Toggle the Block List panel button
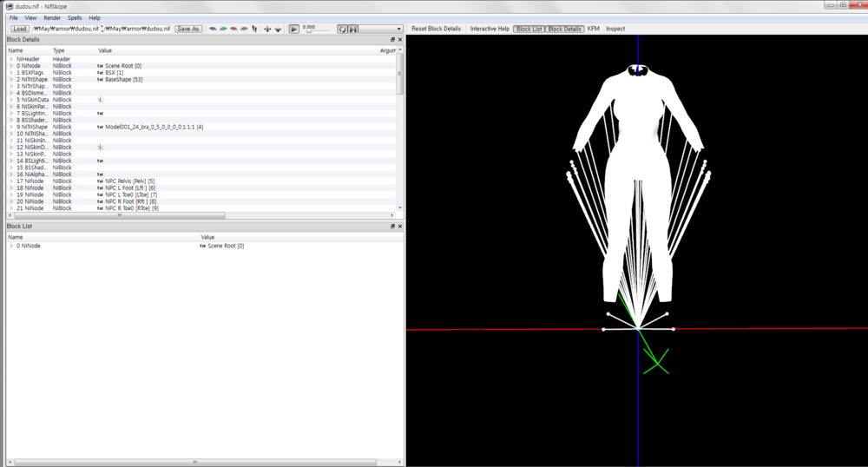 coord(529,29)
